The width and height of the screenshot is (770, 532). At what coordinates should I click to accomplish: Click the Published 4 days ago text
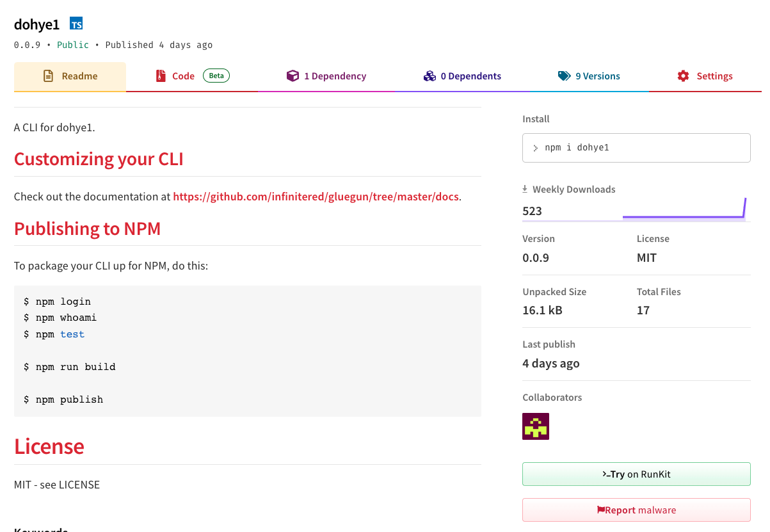(159, 45)
